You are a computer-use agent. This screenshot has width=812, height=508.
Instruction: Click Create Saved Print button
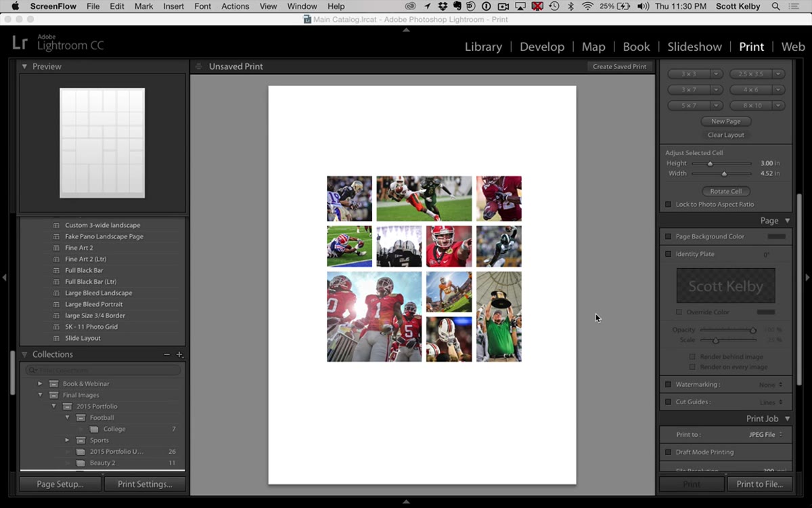click(x=619, y=66)
